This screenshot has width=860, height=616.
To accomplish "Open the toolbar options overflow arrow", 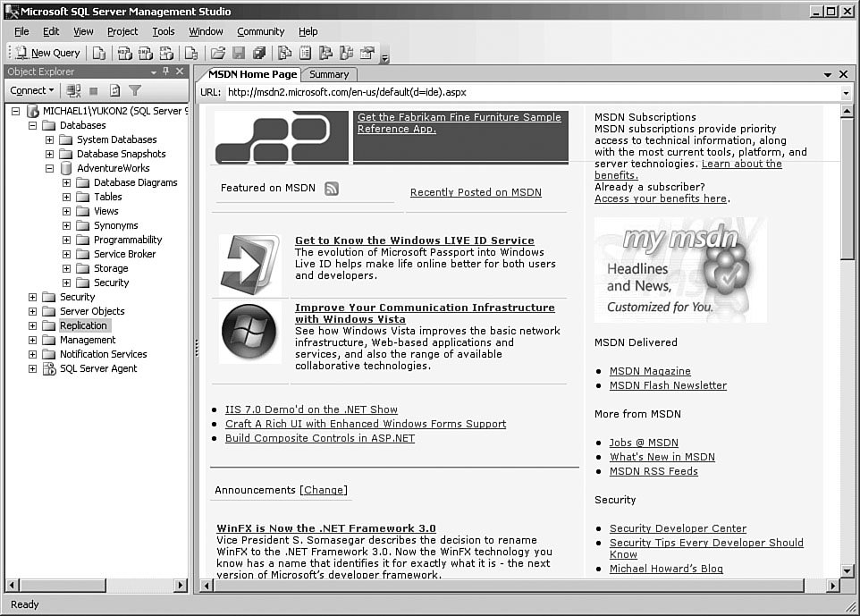I will [385, 57].
